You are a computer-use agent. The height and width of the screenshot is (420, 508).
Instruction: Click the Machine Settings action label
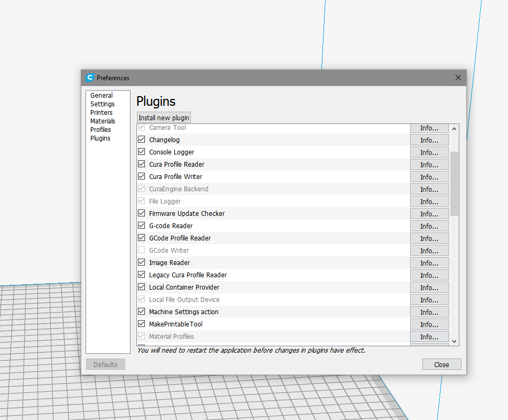(x=184, y=312)
